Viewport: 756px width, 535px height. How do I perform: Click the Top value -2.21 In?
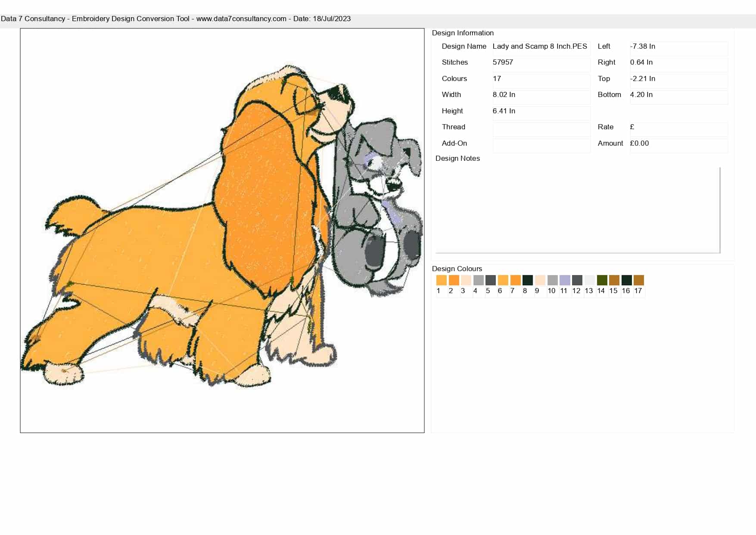(678, 81)
